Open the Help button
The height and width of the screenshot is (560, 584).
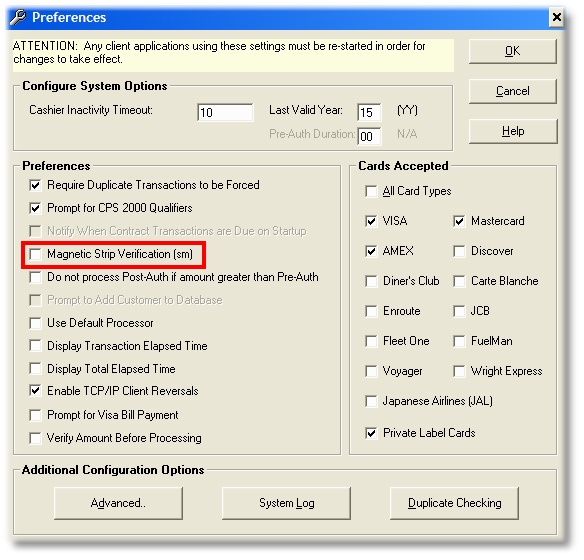point(512,131)
